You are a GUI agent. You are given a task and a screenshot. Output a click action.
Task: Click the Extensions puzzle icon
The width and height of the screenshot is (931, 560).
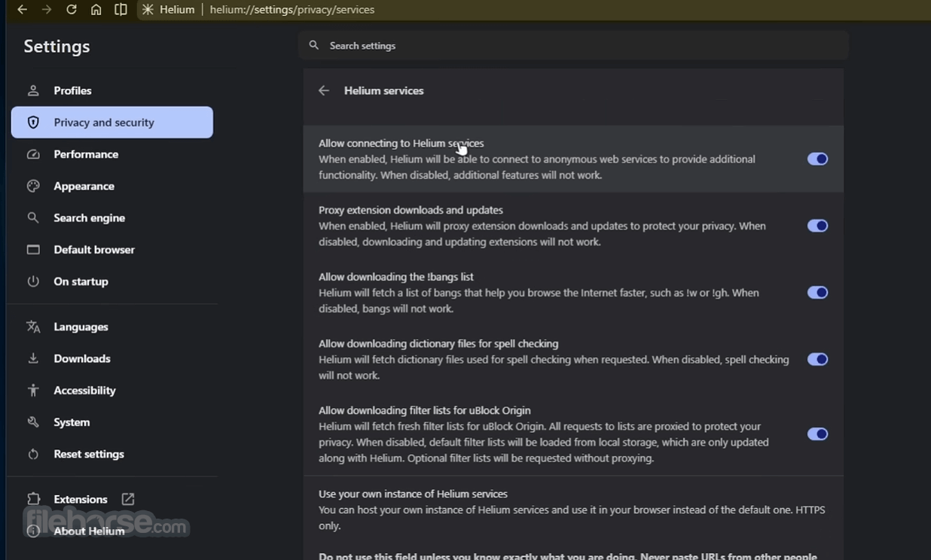pos(33,499)
